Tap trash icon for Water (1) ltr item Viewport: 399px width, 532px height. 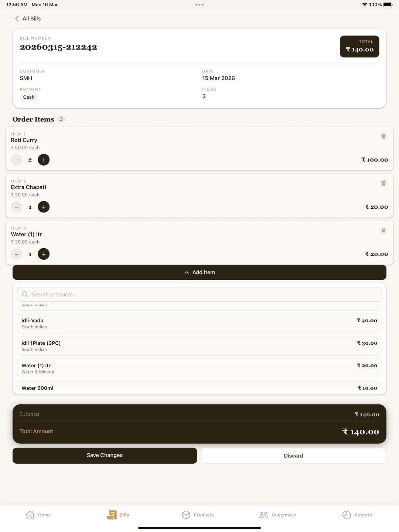383,231
